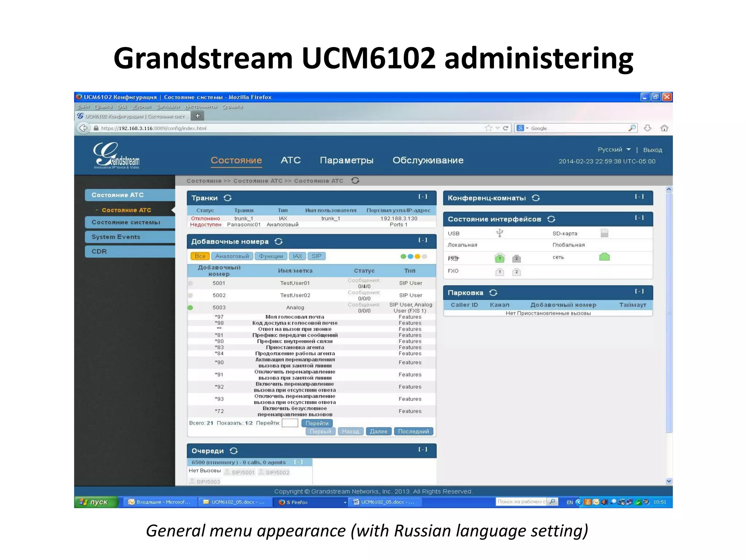Open Firefox downloads arrow

[x=647, y=128]
